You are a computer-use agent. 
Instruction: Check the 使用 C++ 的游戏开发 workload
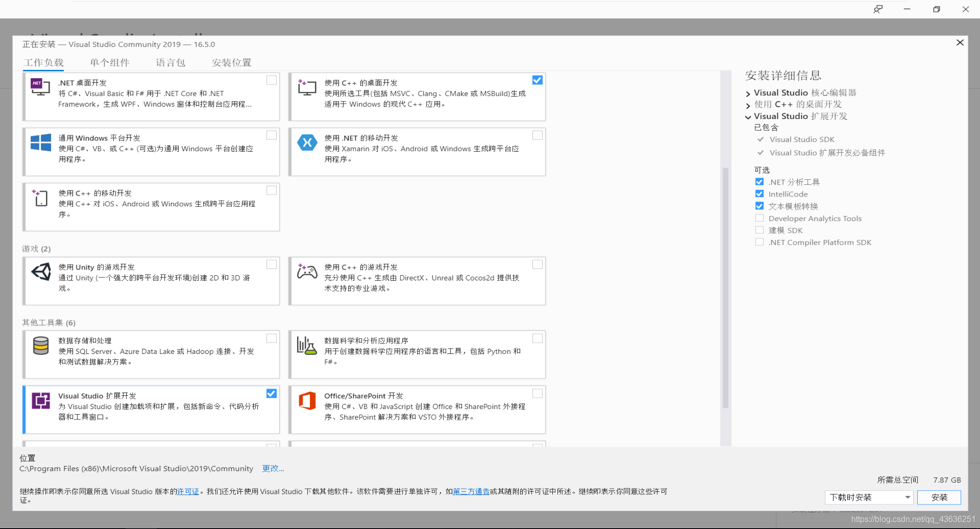[x=537, y=264]
